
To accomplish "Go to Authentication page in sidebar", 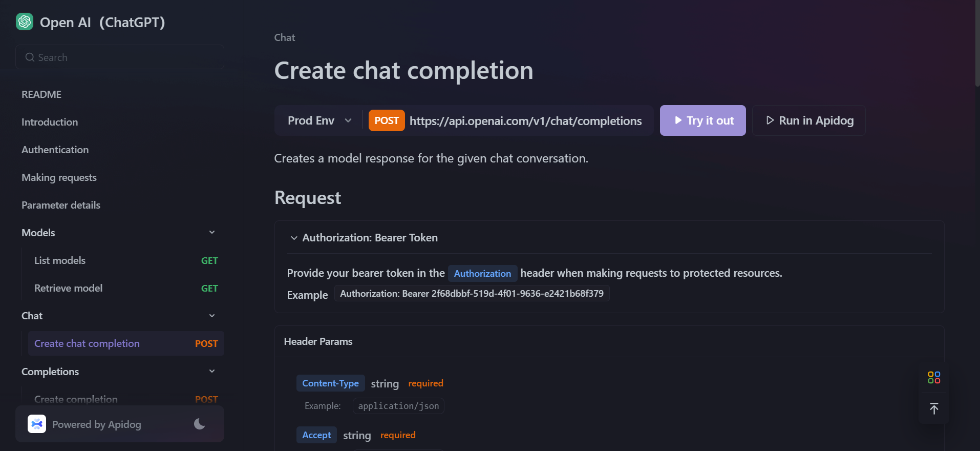I will (55, 150).
